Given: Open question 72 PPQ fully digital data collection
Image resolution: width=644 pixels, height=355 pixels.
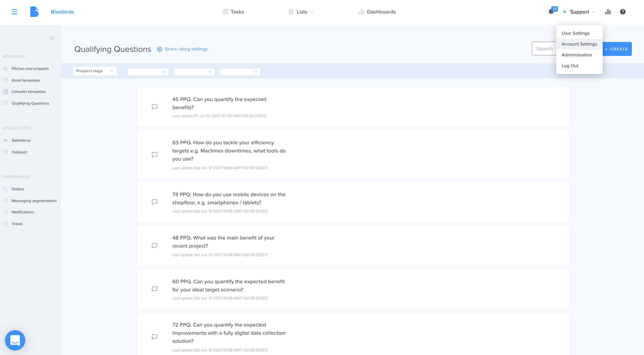Looking at the screenshot, I should (353, 334).
